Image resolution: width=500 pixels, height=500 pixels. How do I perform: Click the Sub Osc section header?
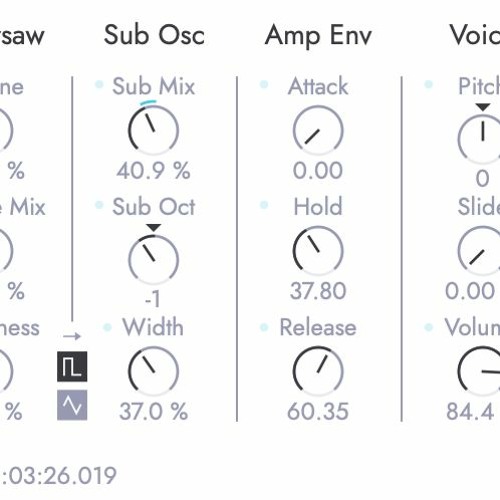pos(154,35)
